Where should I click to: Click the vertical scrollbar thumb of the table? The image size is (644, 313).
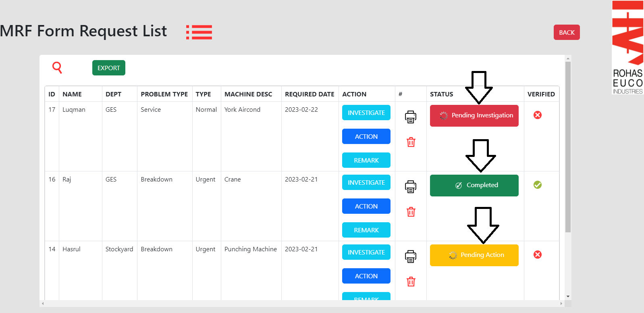click(568, 147)
